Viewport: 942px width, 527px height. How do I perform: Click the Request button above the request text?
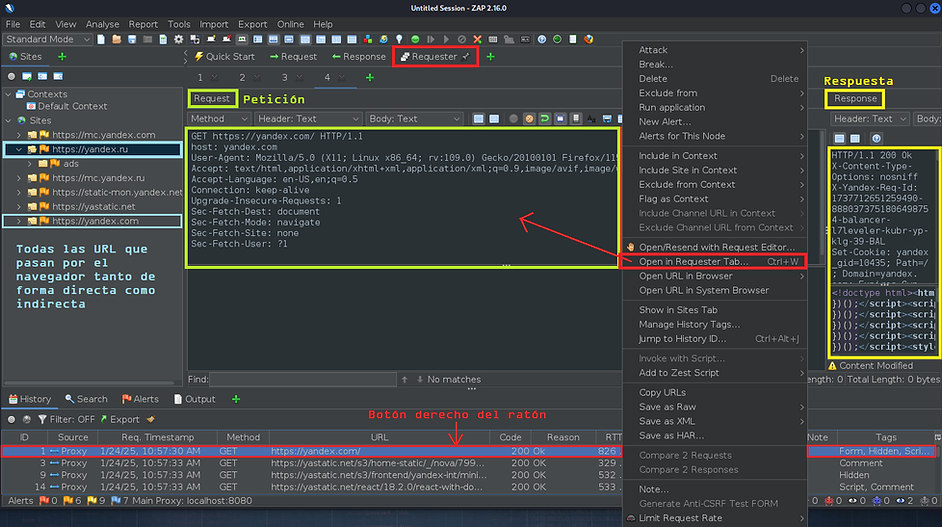211,99
